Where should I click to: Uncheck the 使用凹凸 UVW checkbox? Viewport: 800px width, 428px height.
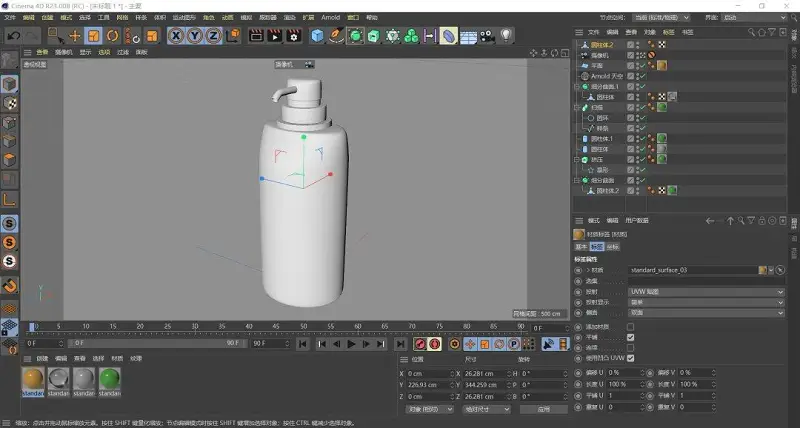(631, 358)
